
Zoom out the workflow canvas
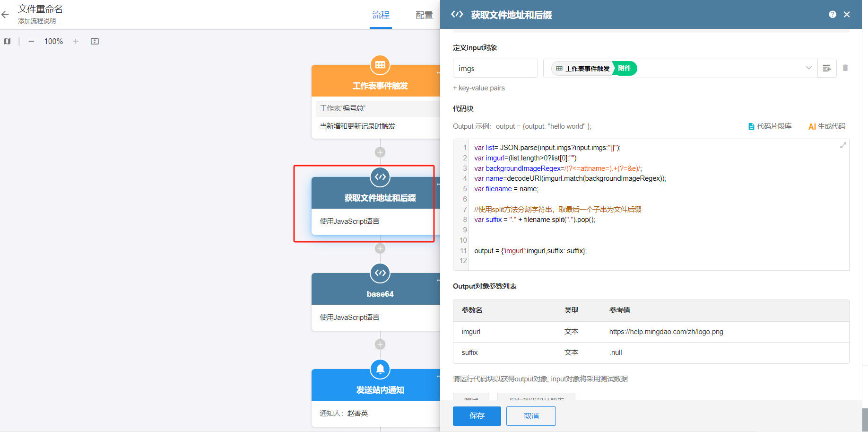click(x=31, y=42)
